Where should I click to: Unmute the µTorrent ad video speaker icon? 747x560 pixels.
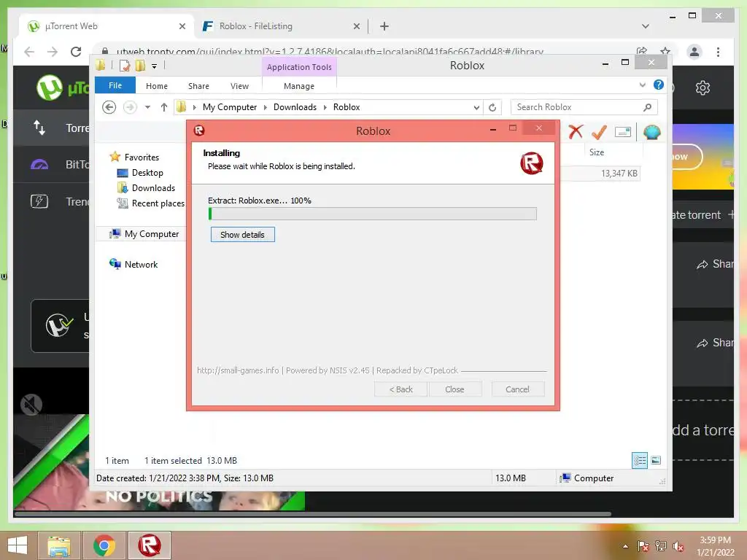pyautogui.click(x=31, y=405)
